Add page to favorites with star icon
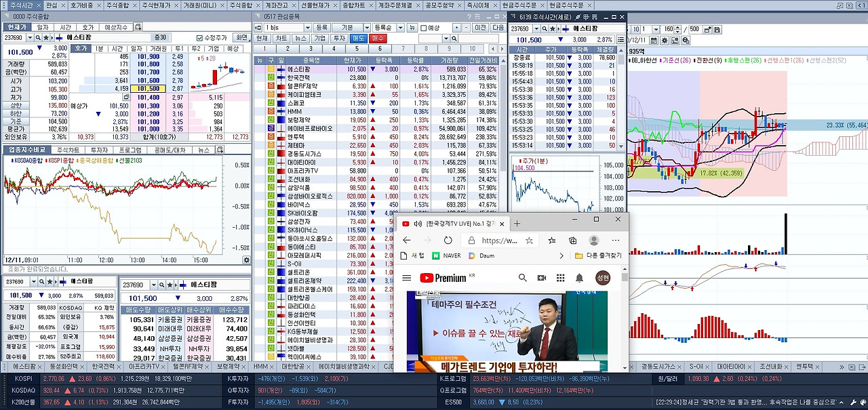Image resolution: width=868 pixels, height=410 pixels. [529, 240]
